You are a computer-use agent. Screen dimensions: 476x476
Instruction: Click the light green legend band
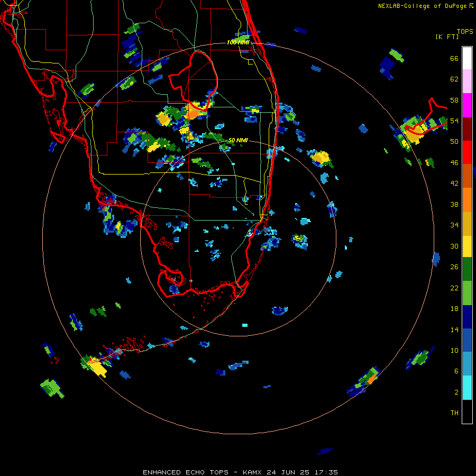[467, 293]
